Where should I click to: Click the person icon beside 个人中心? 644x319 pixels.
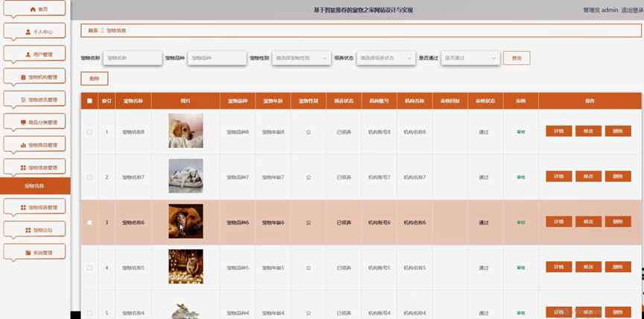pos(28,32)
